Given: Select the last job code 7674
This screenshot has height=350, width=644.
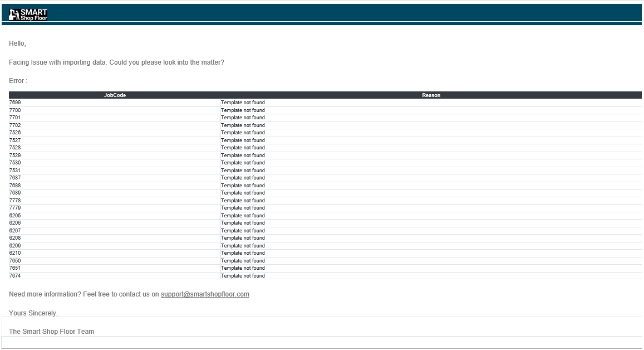Looking at the screenshot, I should point(15,276).
